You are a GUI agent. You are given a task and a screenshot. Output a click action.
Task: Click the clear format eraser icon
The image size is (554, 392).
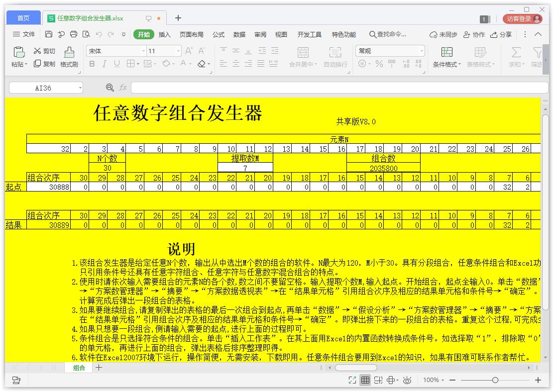click(202, 64)
